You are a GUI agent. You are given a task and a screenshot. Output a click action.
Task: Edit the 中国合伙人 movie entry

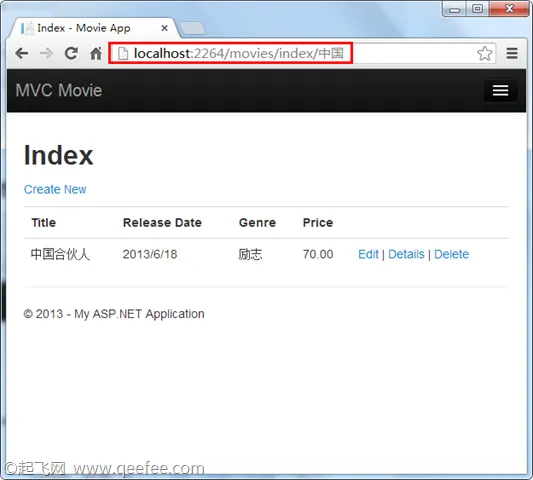click(x=368, y=254)
